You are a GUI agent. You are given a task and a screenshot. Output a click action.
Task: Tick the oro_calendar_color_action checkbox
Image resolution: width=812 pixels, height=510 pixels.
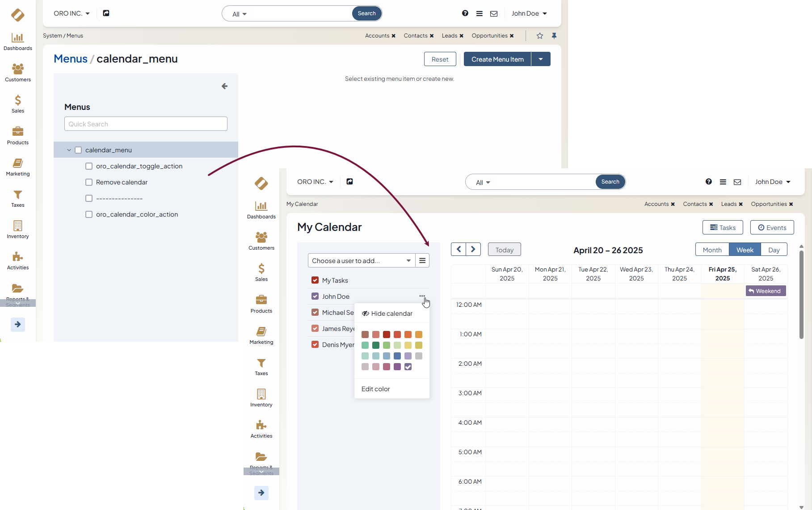coord(89,214)
